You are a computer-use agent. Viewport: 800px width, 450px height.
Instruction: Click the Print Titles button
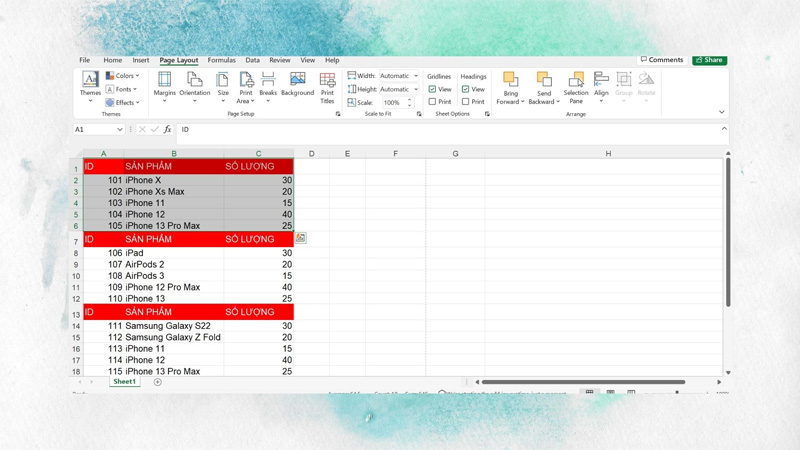327,87
